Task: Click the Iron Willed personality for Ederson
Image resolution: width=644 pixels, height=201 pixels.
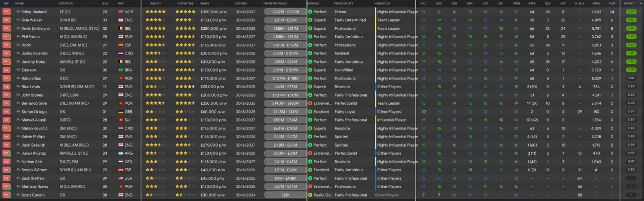Action: [x=344, y=70]
